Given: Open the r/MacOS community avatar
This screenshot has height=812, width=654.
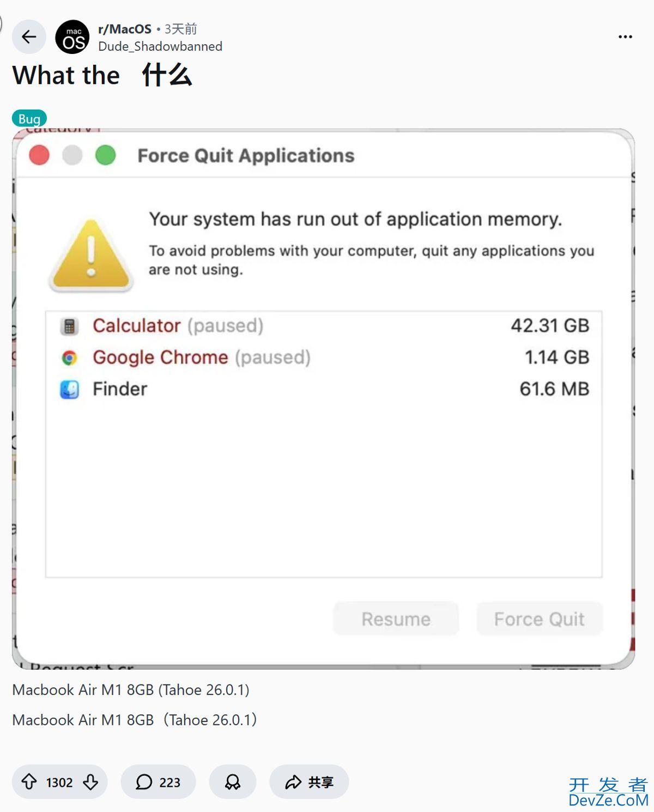Looking at the screenshot, I should [x=72, y=38].
